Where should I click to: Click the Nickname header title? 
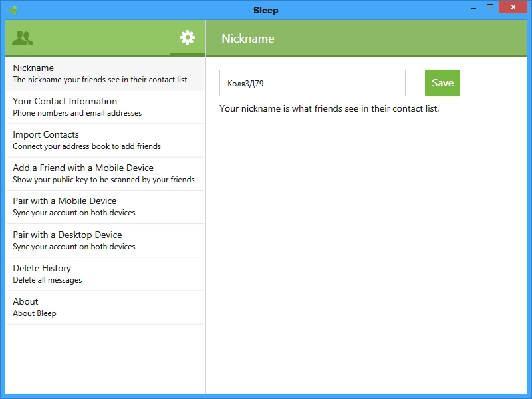point(248,39)
